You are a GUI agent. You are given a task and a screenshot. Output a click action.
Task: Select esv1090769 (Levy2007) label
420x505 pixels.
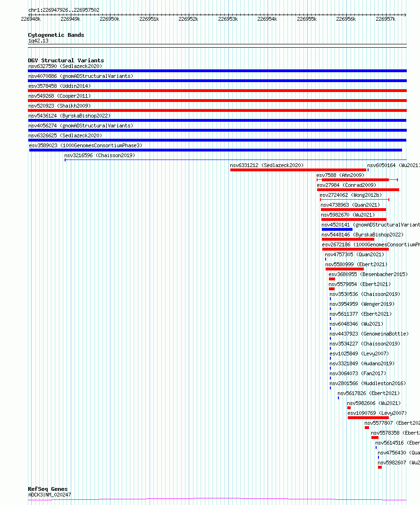click(377, 413)
